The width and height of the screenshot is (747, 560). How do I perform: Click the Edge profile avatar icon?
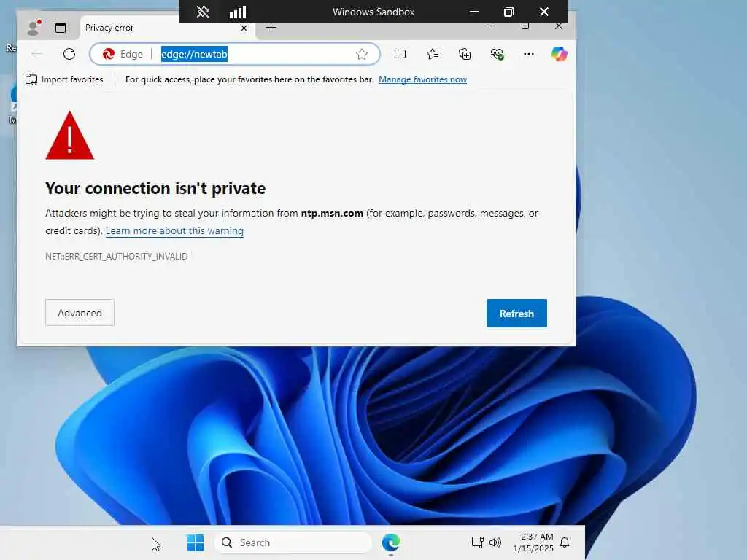point(34,28)
